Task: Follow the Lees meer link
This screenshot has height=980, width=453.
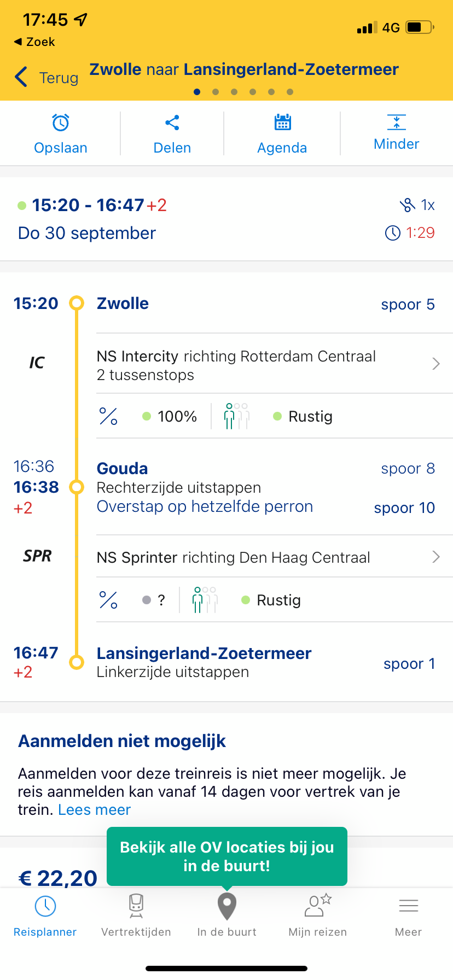Action: click(x=95, y=809)
